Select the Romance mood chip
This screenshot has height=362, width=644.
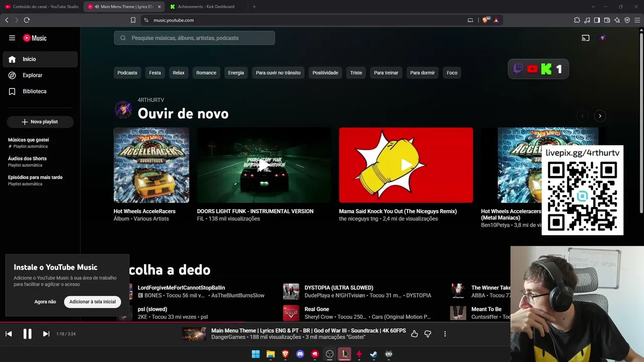tap(206, 73)
